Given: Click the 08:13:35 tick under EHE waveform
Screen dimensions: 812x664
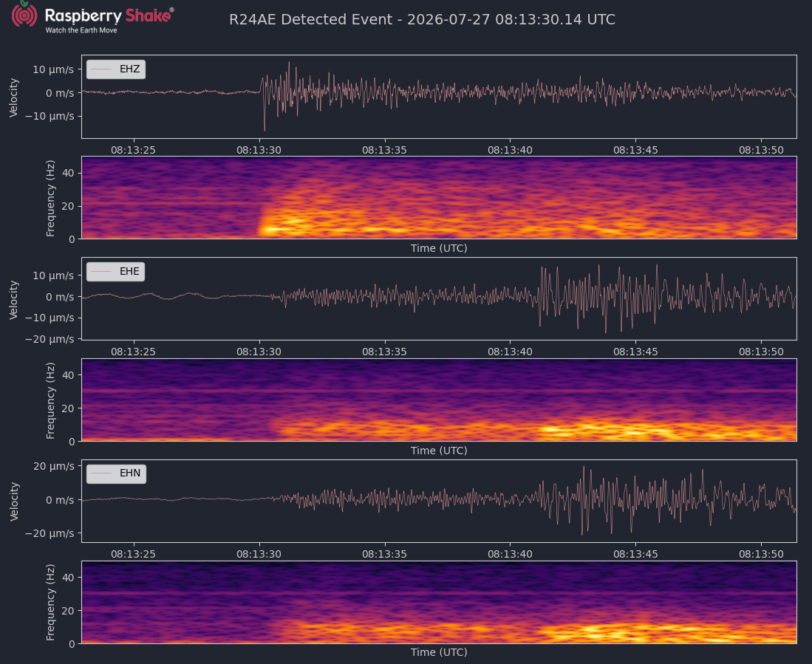Looking at the screenshot, I should coord(384,352).
